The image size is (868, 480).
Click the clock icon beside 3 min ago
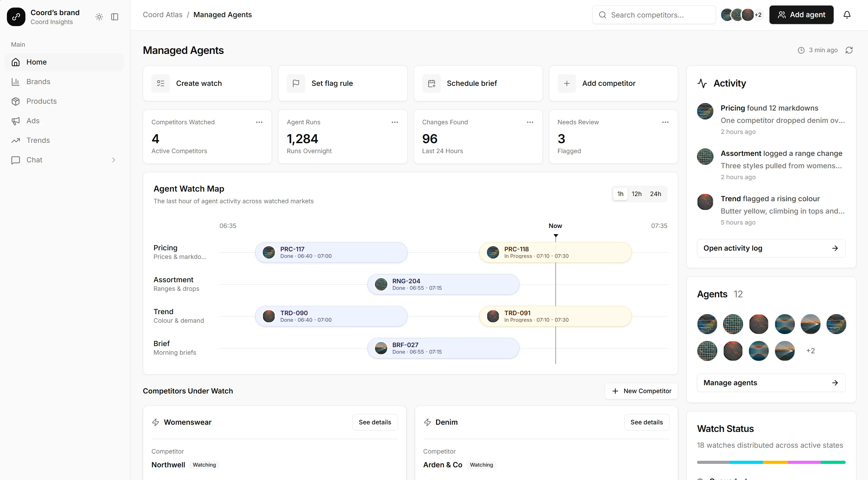click(801, 50)
